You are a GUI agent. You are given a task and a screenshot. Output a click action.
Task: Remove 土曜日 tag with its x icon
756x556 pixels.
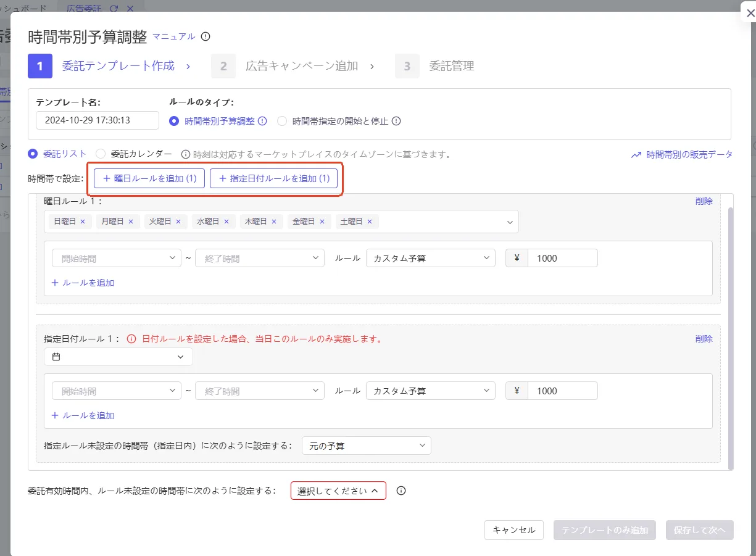370,222
